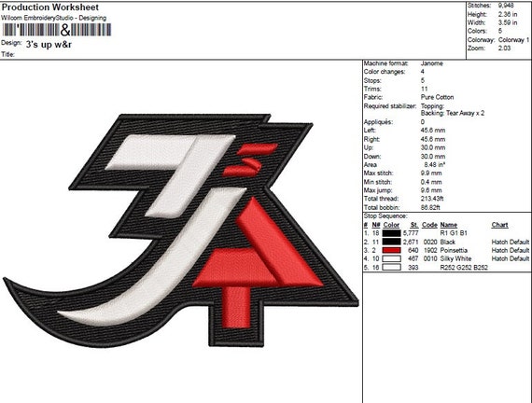This screenshot has width=532, height=403.
Task: Click the Max stitch value 9.9 mm
Action: 431,174
